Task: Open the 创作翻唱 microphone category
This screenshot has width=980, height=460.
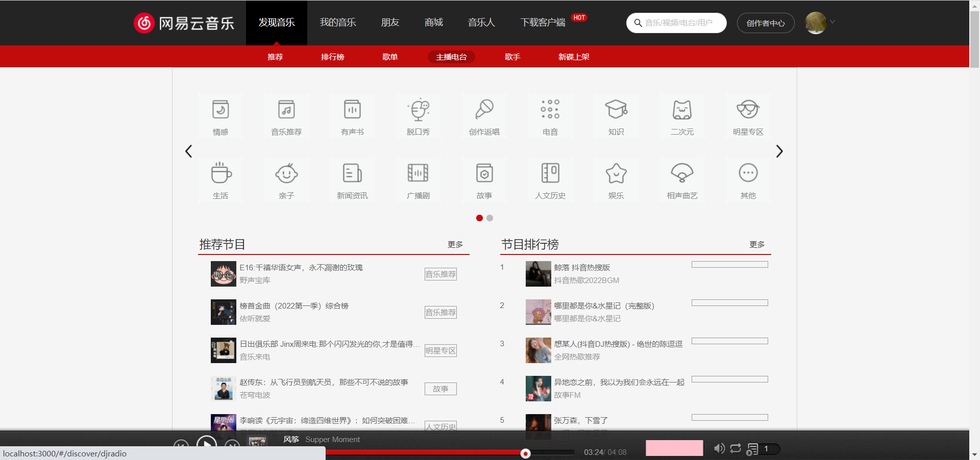Action: click(484, 116)
